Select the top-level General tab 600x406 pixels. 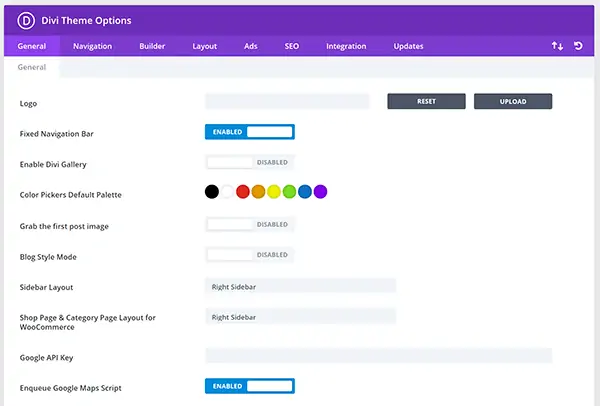coord(32,46)
